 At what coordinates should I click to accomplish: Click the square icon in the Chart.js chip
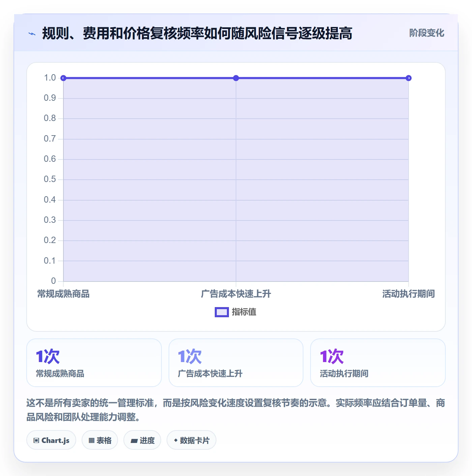36,441
